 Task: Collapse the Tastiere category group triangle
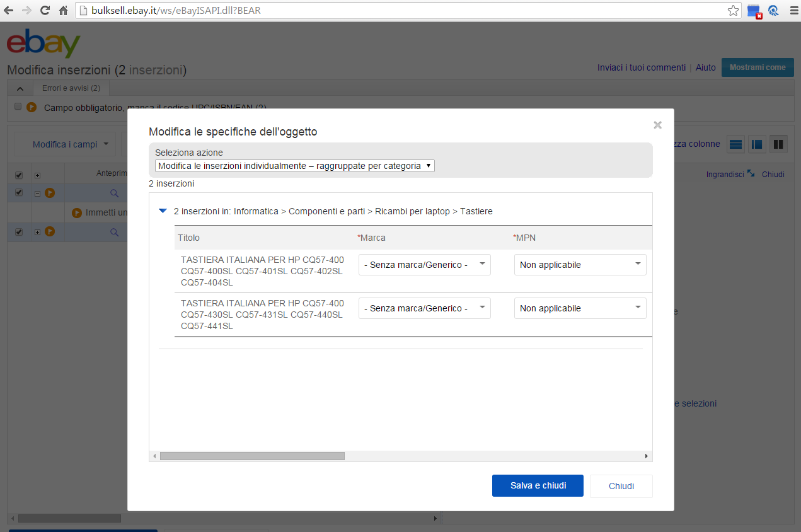coord(163,211)
